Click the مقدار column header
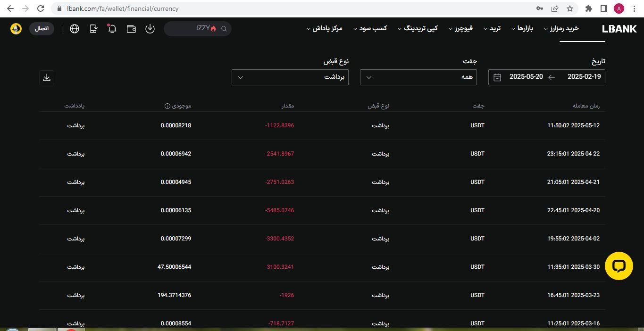Viewport: 644px width, 331px height. [288, 106]
